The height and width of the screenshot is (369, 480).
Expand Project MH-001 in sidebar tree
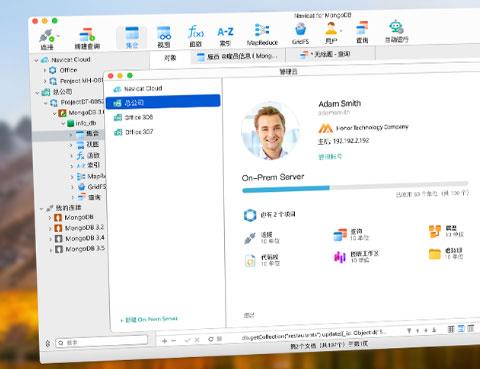tap(45, 81)
